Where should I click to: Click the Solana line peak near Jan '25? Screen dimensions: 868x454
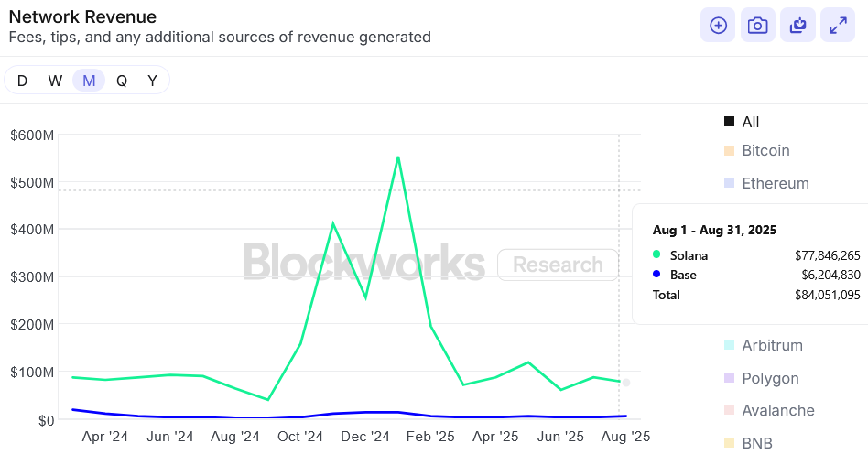398,157
